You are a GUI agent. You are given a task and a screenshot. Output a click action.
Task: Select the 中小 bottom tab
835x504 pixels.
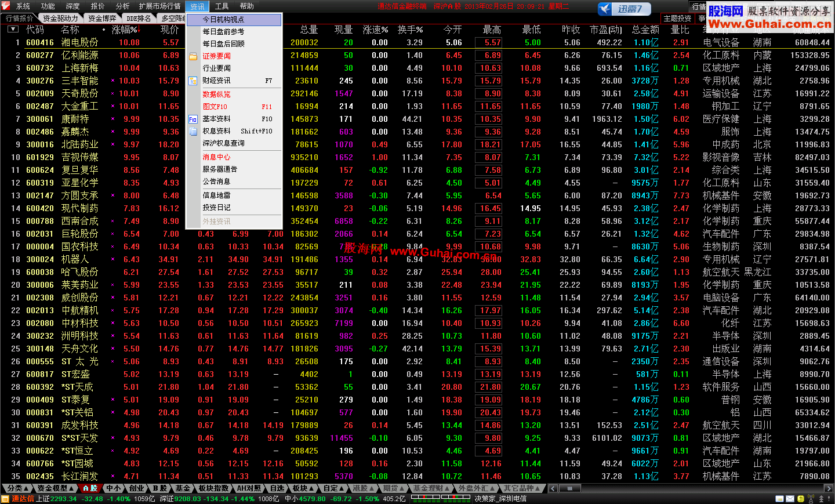pos(114,488)
